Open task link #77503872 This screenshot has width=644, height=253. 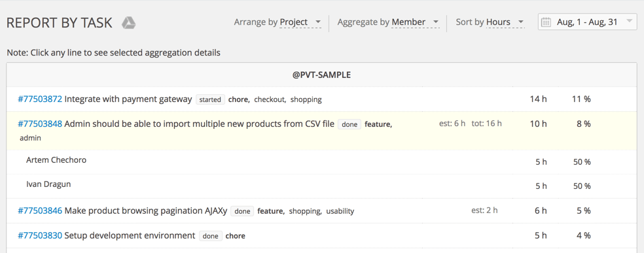pos(40,99)
